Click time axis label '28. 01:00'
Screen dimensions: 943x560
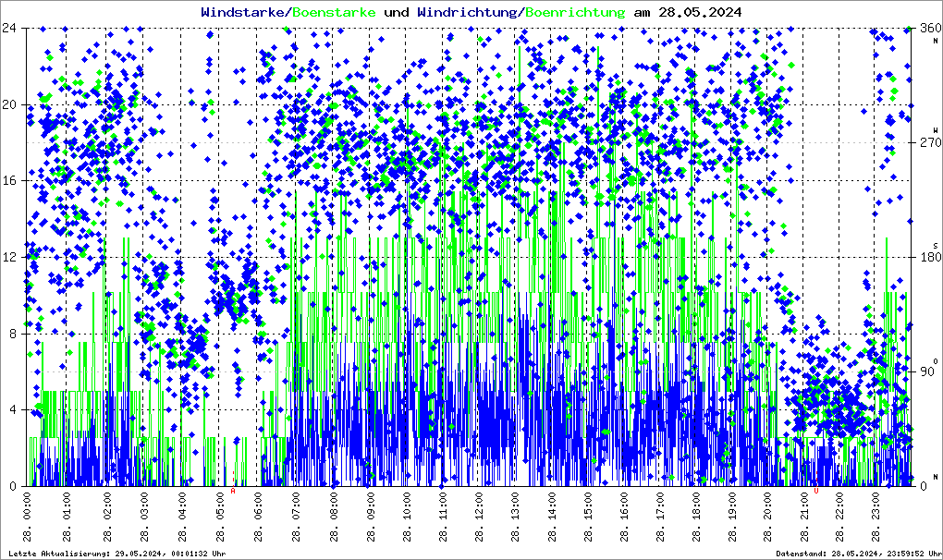[67, 517]
